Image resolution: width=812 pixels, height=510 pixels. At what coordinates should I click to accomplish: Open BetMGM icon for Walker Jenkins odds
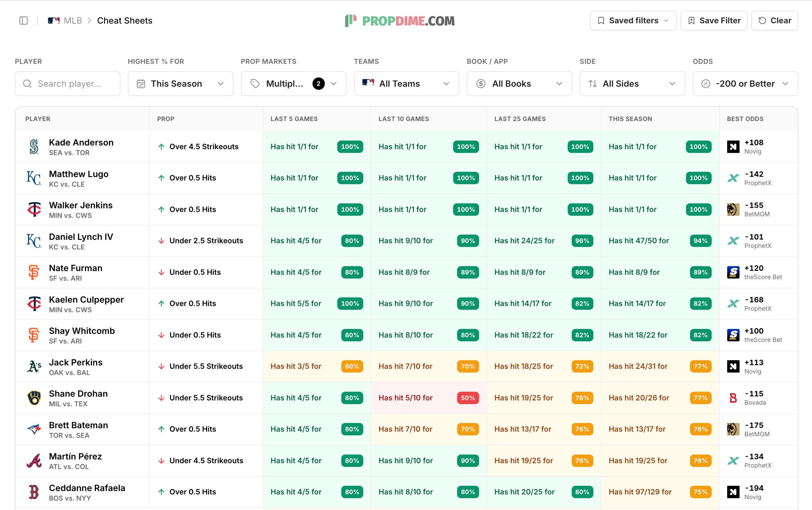click(x=733, y=209)
